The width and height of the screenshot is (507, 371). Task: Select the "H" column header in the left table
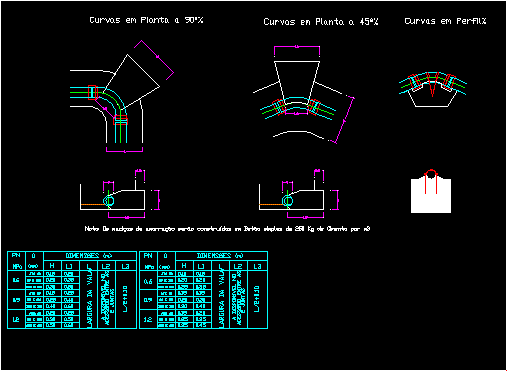(52, 266)
